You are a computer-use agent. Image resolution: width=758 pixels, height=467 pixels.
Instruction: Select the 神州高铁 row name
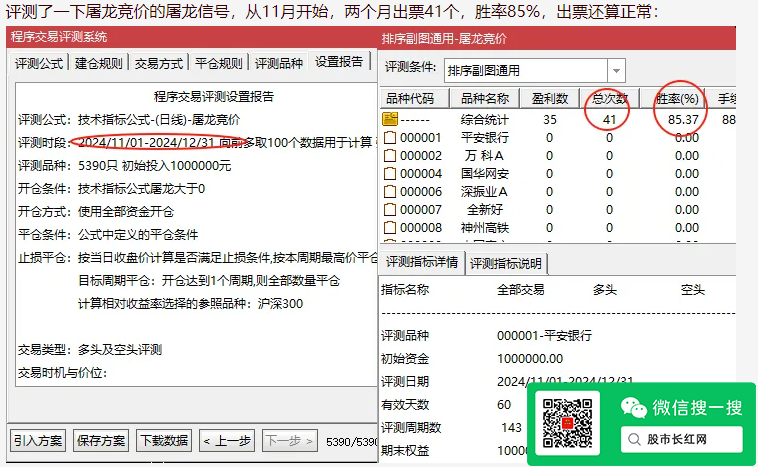485,228
